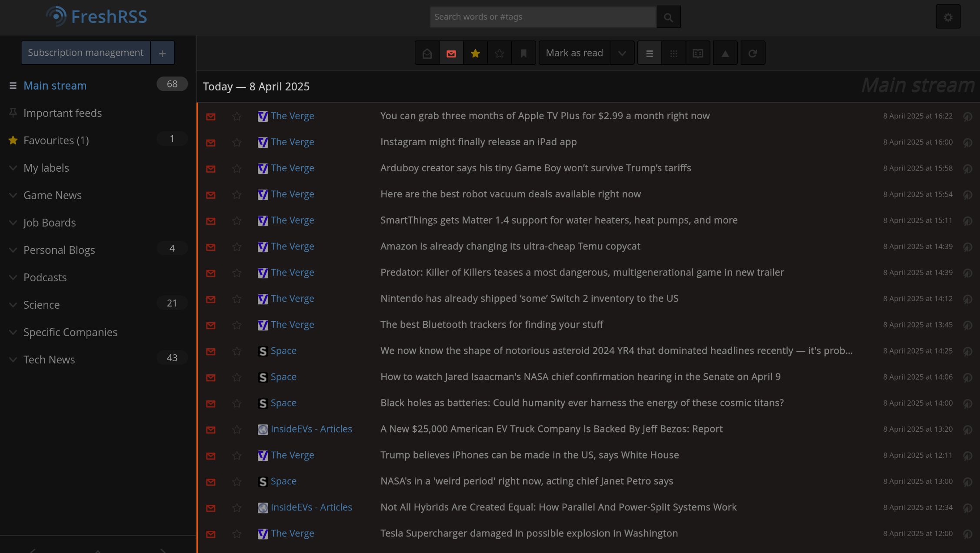This screenshot has width=980, height=553.
Task: Open external link for Amazon Temu copycat article
Action: (967, 247)
